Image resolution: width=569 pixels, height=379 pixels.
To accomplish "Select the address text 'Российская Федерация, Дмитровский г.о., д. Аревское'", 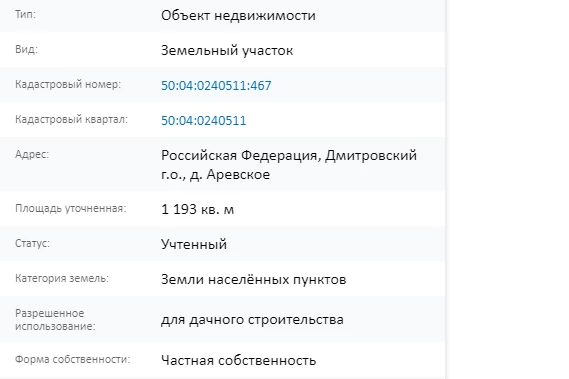I will tap(289, 165).
